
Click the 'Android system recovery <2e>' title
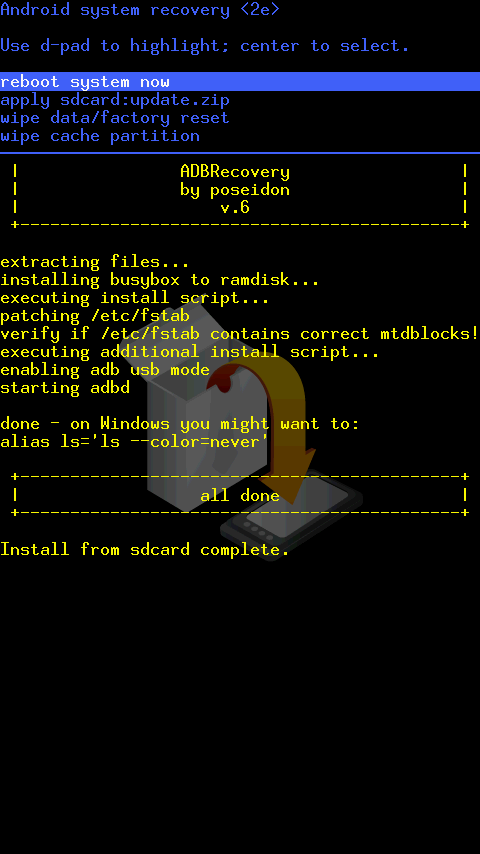[x=139, y=10]
